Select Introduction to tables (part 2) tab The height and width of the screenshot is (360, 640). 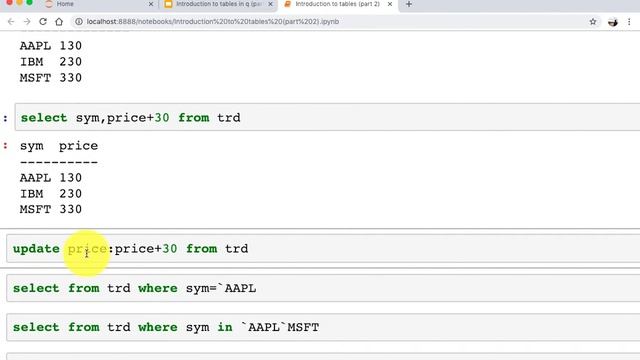[x=338, y=4]
